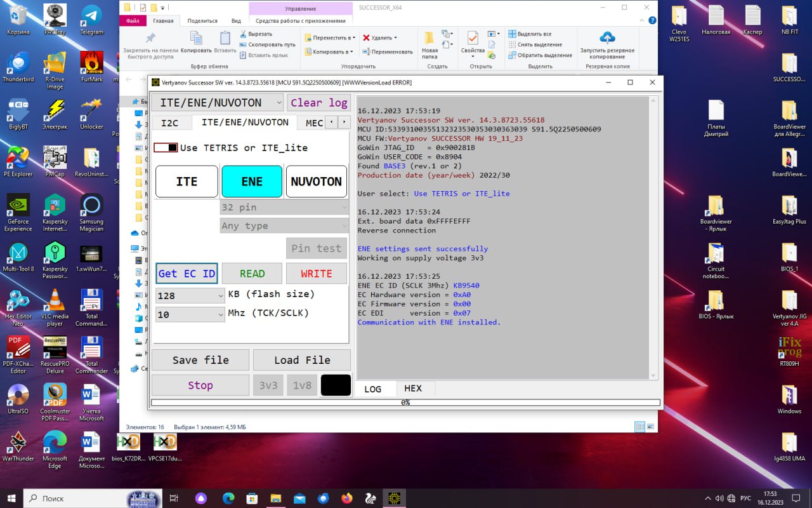Open Microsoft Edge on the taskbar
Screen dimensions: 812x508
[229, 498]
